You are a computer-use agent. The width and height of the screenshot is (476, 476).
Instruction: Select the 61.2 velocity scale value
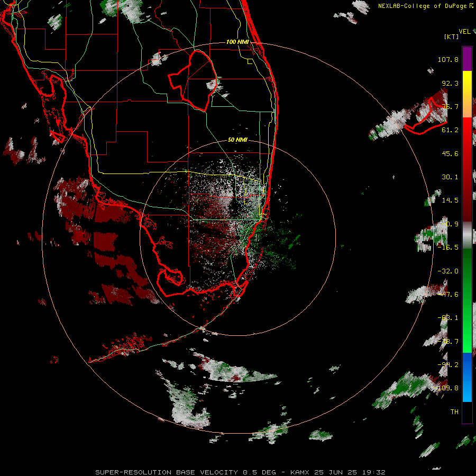450,130
